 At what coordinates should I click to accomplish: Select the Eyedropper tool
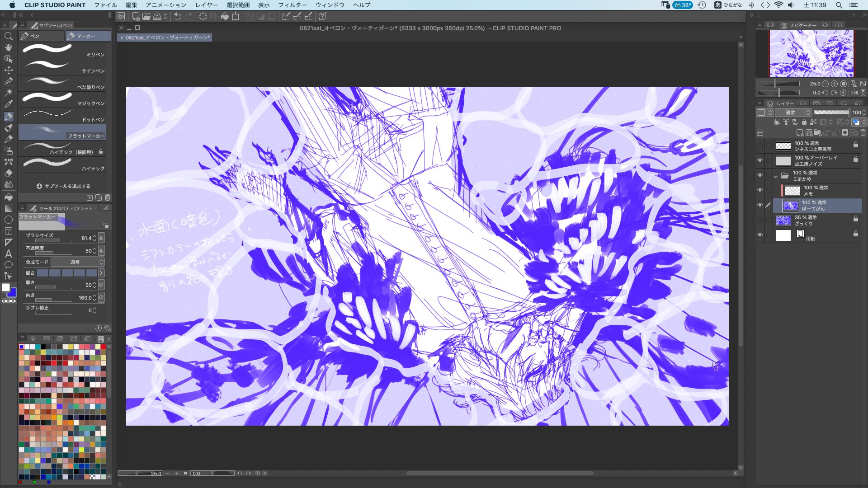coord(8,104)
